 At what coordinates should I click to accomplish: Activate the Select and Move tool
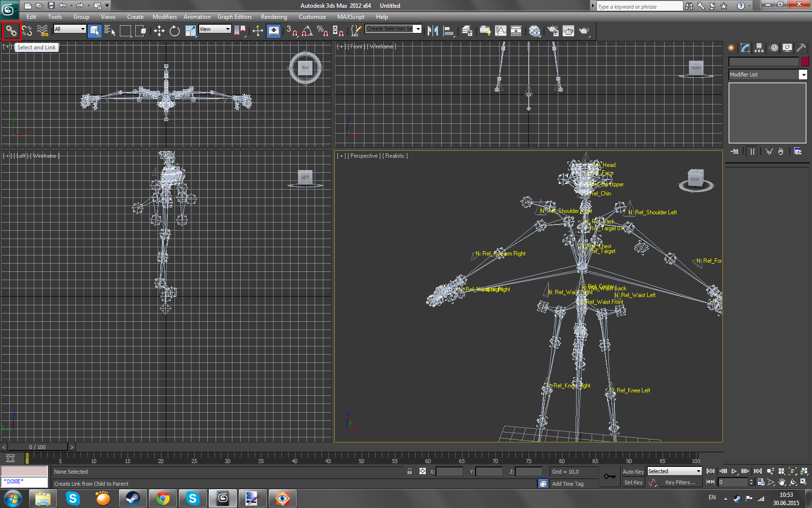click(159, 31)
